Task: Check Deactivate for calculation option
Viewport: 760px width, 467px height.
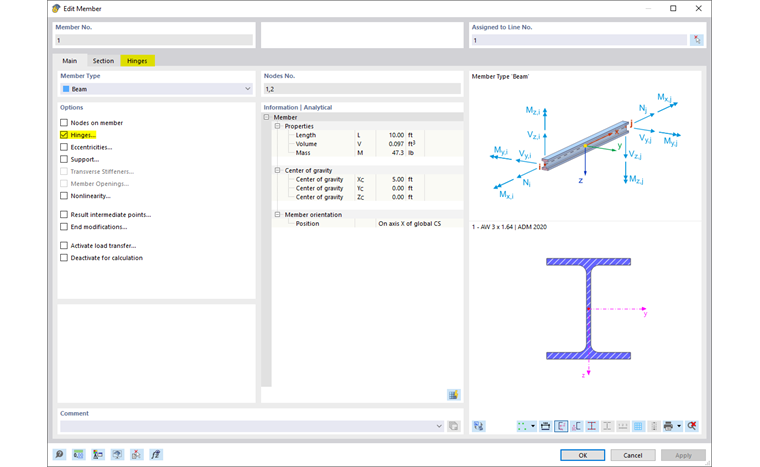Action: tap(64, 258)
